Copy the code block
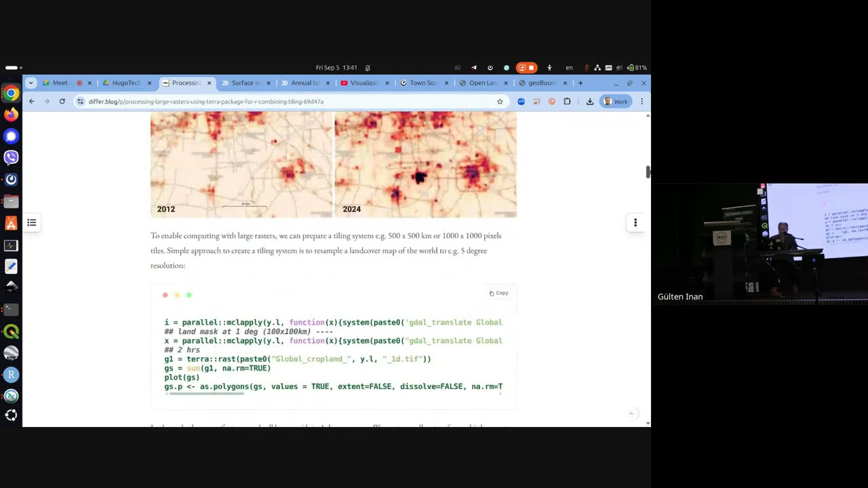This screenshot has height=488, width=868. (498, 293)
